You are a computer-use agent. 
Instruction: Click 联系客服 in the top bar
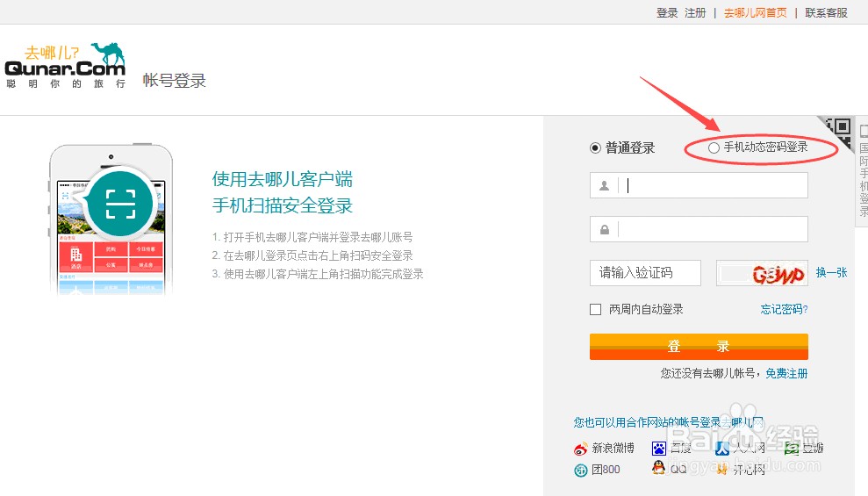(826, 13)
